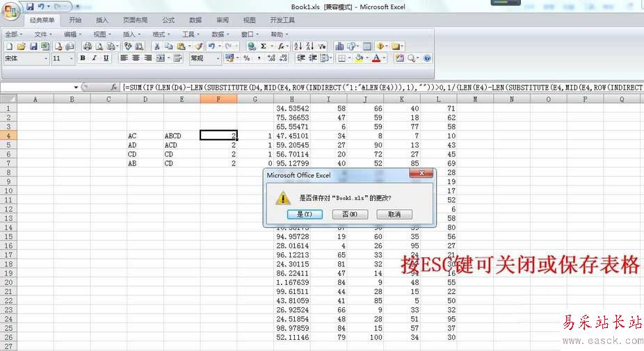Click the Filter funnel icon
This screenshot has width=644, height=351.
pyautogui.click(x=322, y=47)
